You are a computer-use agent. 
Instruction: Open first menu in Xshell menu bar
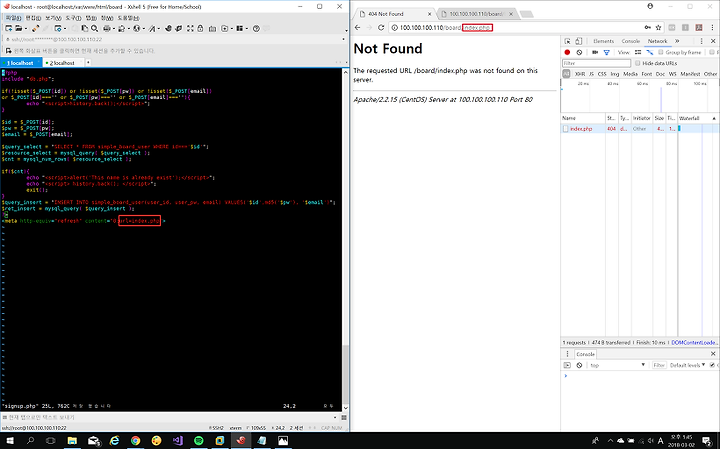[13, 18]
